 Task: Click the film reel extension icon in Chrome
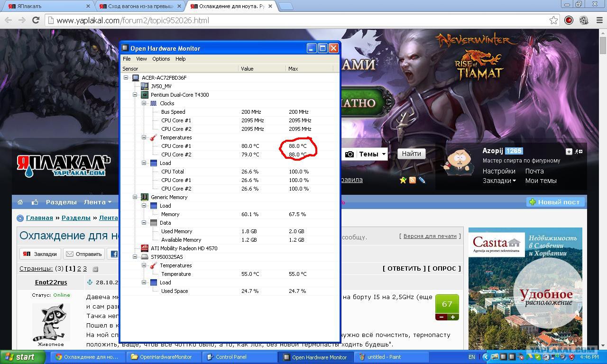pos(584,20)
